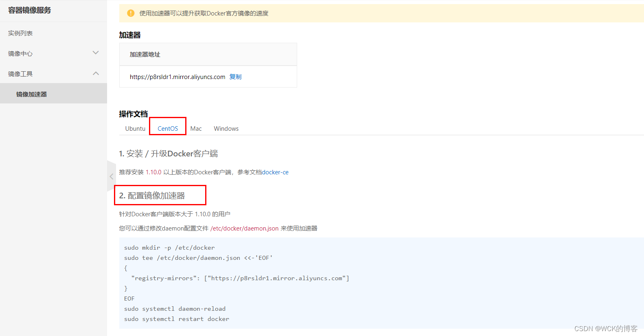Click the accelerator URL https://p8rsldr1.mirror.aliyuncs.com
644x336 pixels.
(x=177, y=77)
